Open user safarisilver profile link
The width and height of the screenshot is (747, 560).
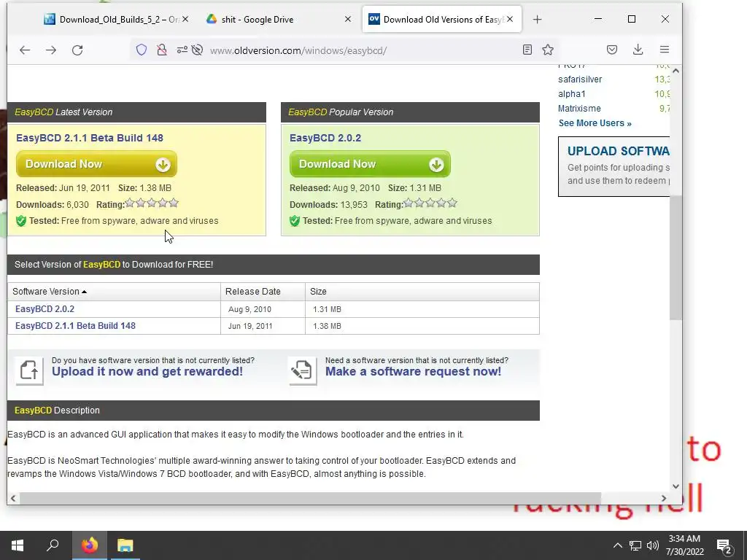580,79
